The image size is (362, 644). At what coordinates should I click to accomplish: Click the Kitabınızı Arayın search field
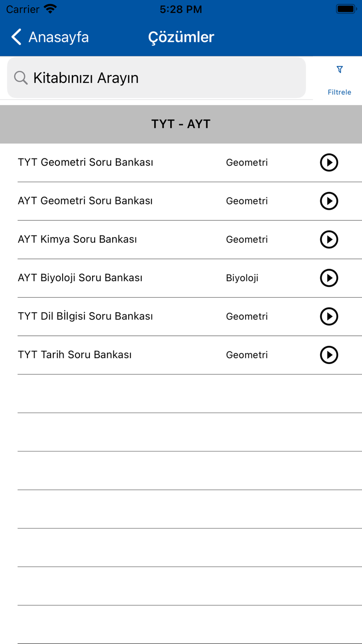(x=155, y=78)
